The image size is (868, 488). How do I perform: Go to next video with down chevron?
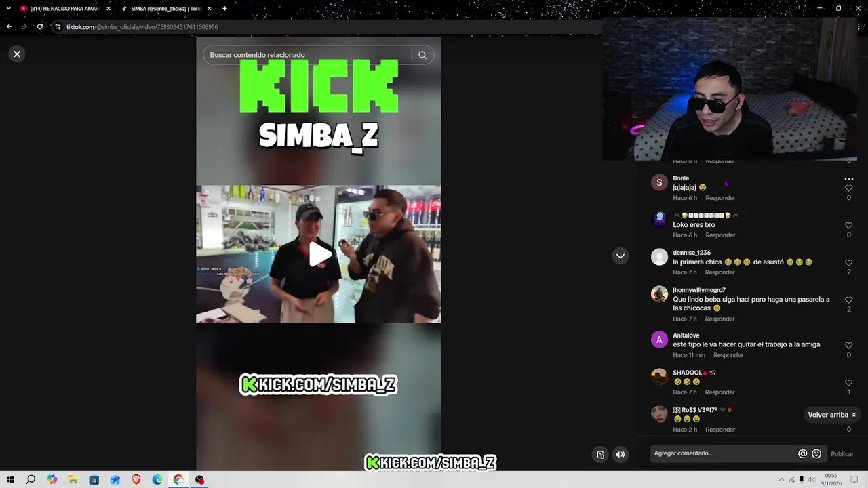(x=620, y=256)
